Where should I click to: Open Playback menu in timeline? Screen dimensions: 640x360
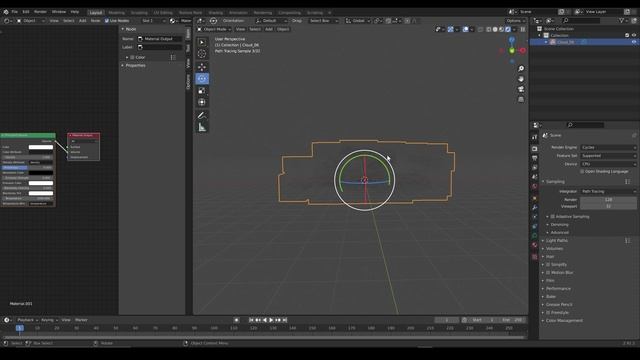point(27,320)
